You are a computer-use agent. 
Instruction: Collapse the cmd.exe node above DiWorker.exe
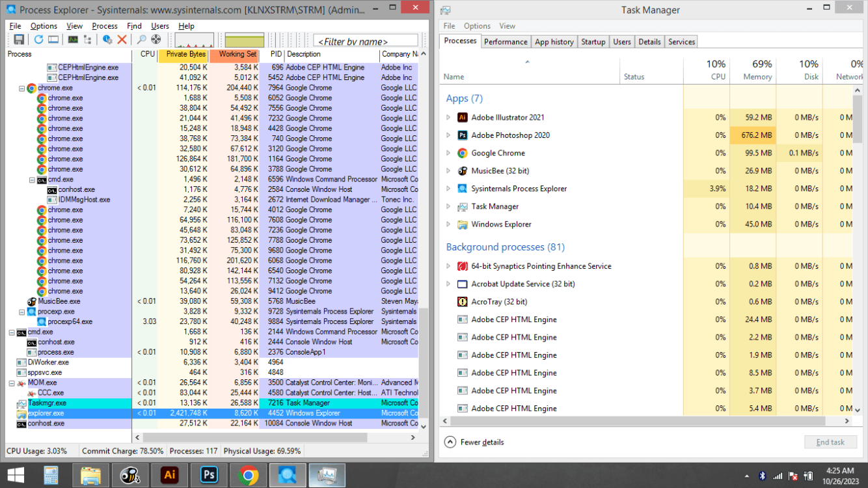pyautogui.click(x=12, y=332)
